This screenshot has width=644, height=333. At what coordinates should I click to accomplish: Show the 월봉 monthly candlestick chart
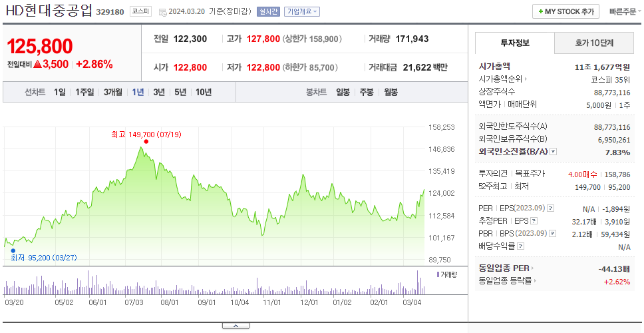(x=391, y=92)
